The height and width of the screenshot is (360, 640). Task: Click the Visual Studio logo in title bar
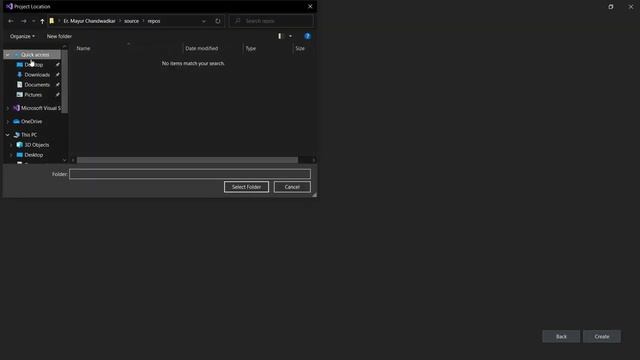click(x=9, y=7)
